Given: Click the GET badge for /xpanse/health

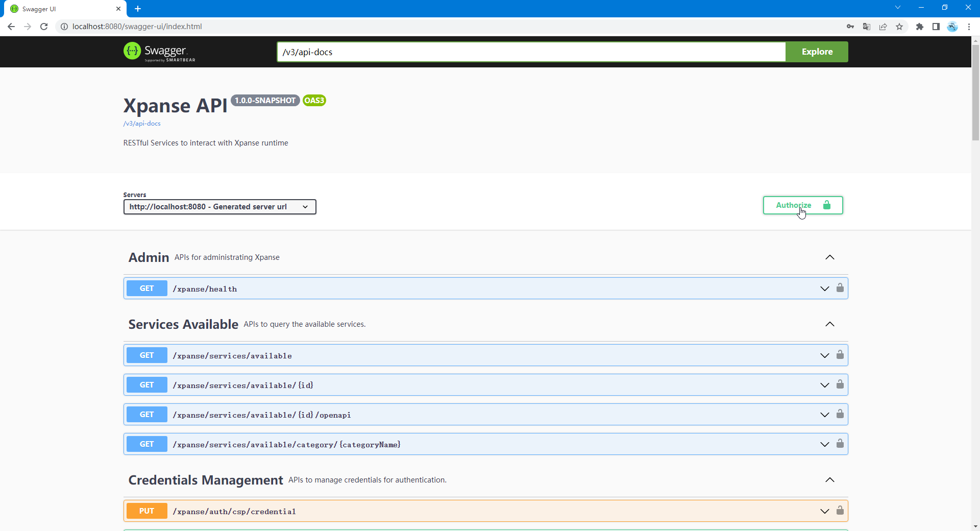Looking at the screenshot, I should click(x=147, y=288).
